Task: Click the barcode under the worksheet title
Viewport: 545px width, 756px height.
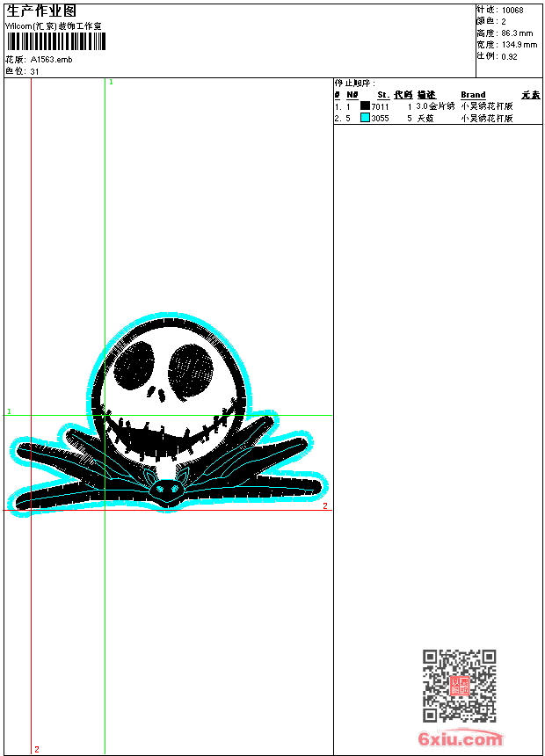Action: click(56, 41)
